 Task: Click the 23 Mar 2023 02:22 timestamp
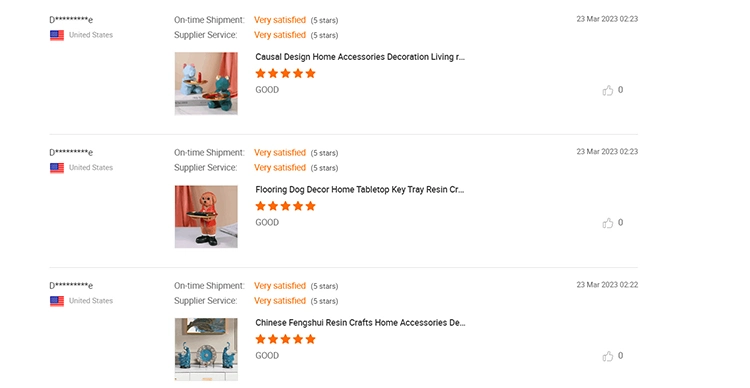[x=607, y=285]
